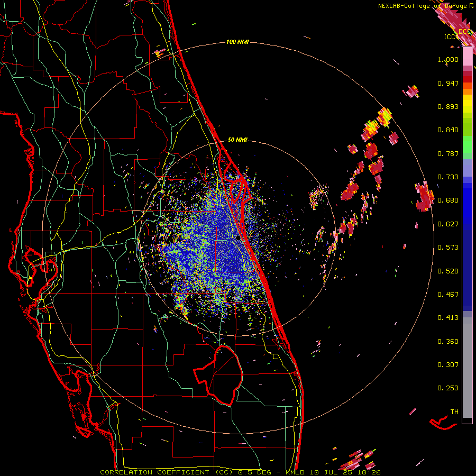Pick the pale pink top color bar segment

click(x=467, y=56)
